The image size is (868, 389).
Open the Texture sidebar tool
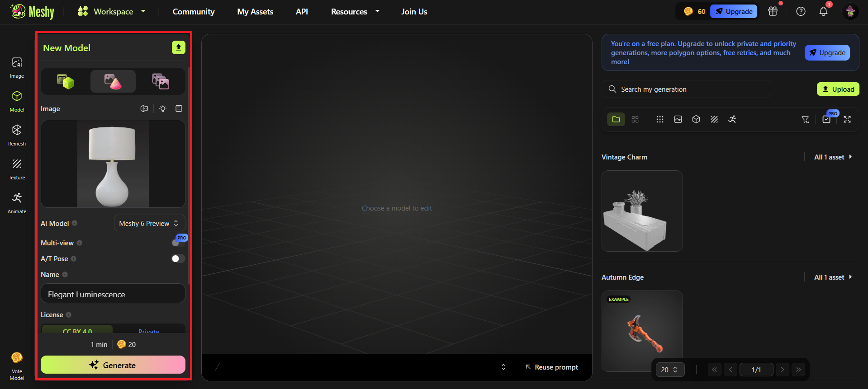(17, 169)
